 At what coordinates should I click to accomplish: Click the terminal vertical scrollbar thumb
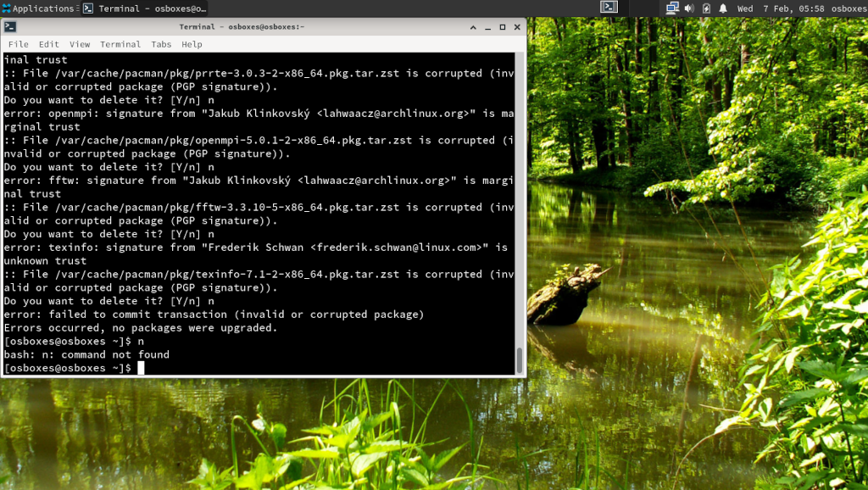pyautogui.click(x=520, y=359)
